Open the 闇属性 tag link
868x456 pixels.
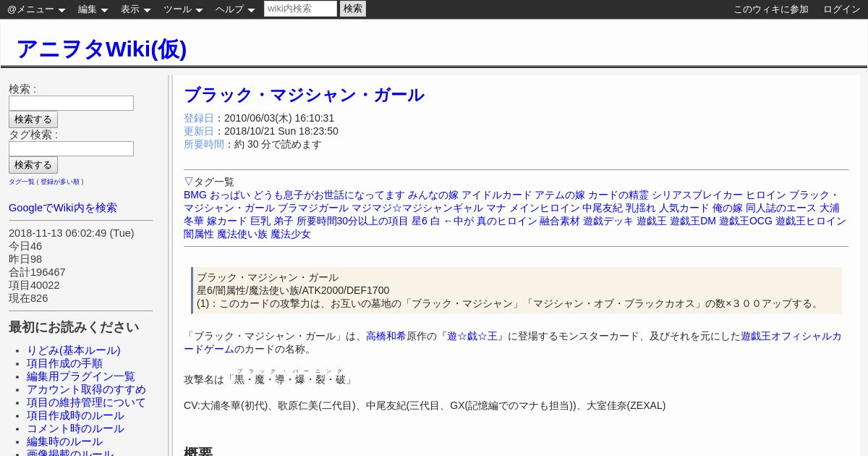point(199,234)
